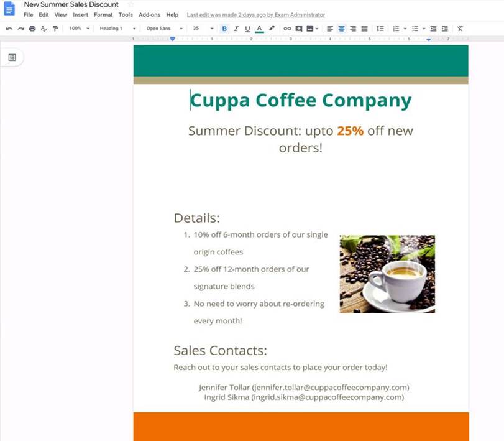Open the Format menu
The width and height of the screenshot is (504, 441).
(103, 15)
